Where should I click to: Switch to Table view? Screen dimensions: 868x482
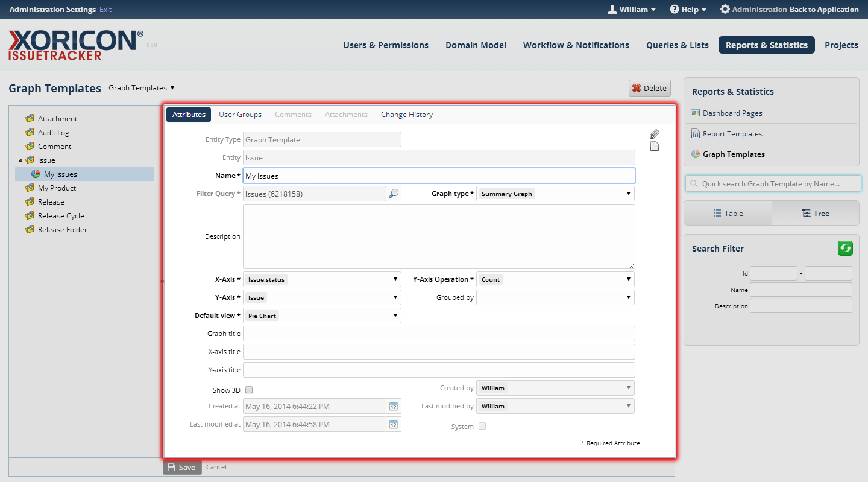tap(728, 213)
